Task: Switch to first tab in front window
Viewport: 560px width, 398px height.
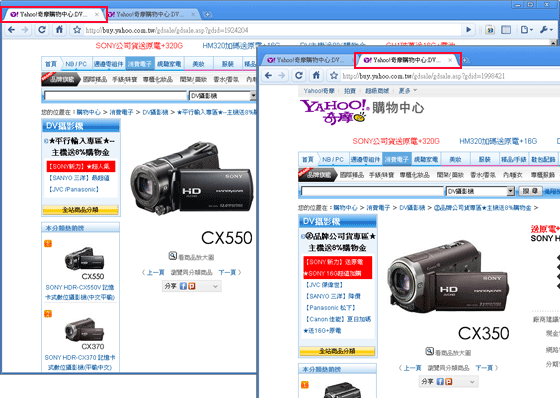Action: coord(306,60)
